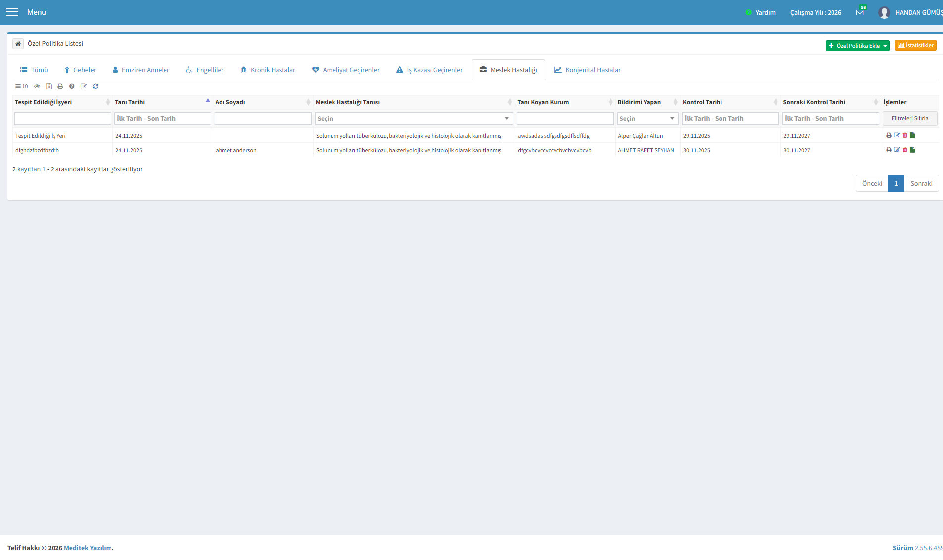Click the Filtreleri Sıfırla button
Image resolution: width=943 pixels, height=560 pixels.
910,118
